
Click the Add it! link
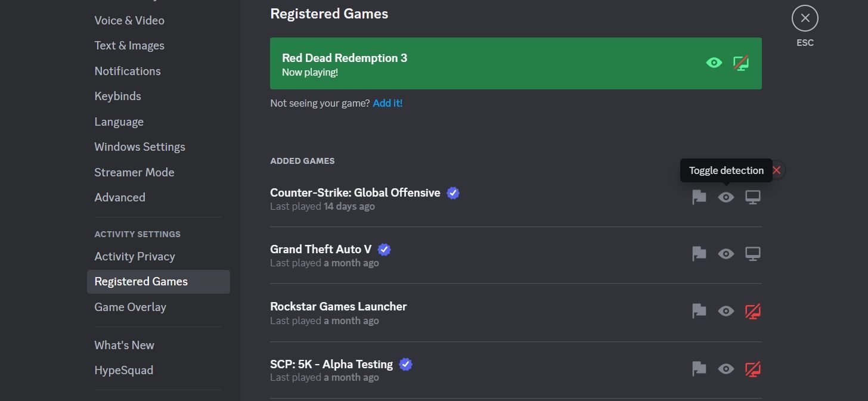[387, 102]
